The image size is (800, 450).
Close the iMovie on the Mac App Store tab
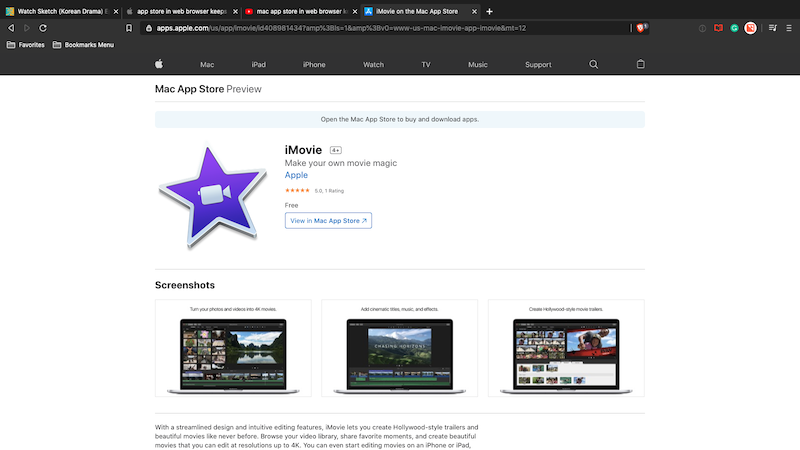[x=474, y=11]
